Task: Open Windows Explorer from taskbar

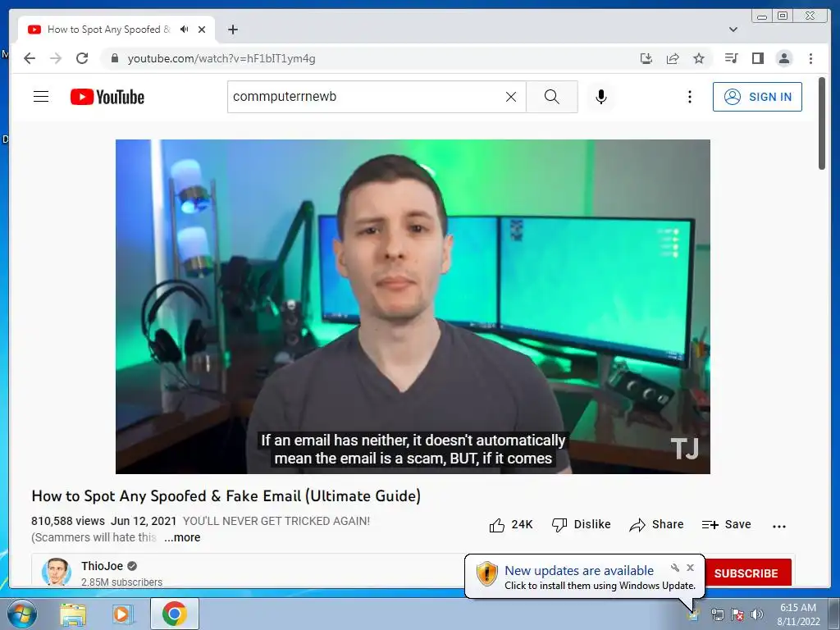Action: tap(73, 614)
